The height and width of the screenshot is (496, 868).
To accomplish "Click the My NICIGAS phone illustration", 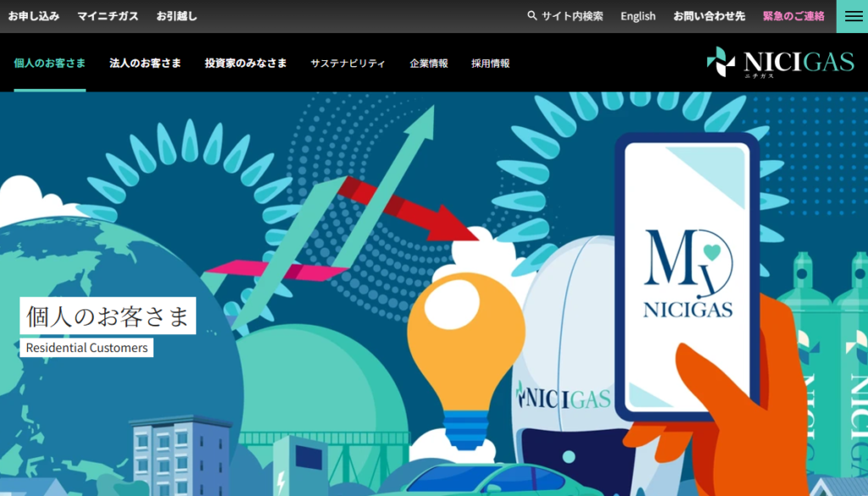I will point(687,276).
